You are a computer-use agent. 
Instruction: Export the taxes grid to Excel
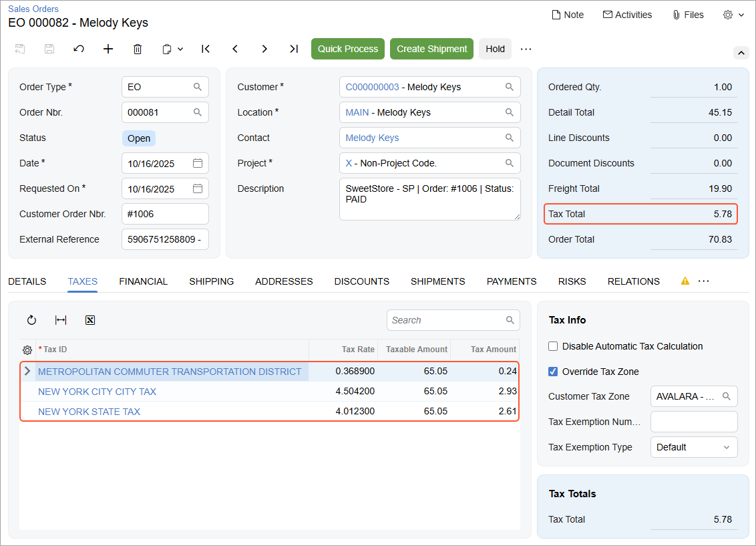pos(90,320)
